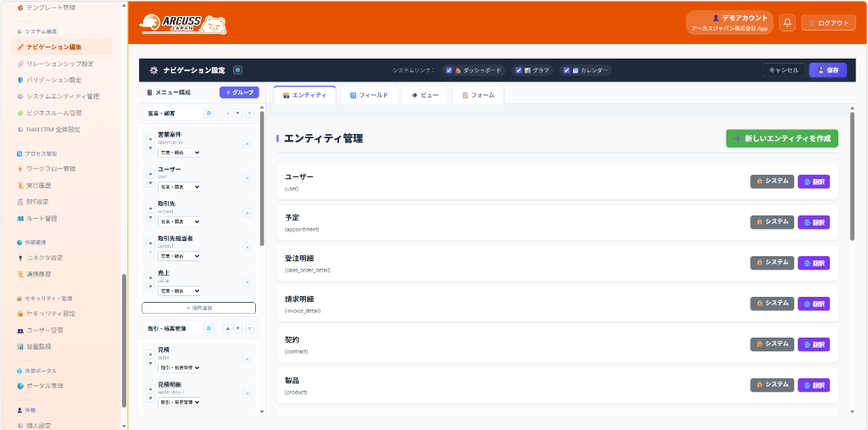Move the 見積 item down
Screen dimensions: 868x430
point(150,364)
